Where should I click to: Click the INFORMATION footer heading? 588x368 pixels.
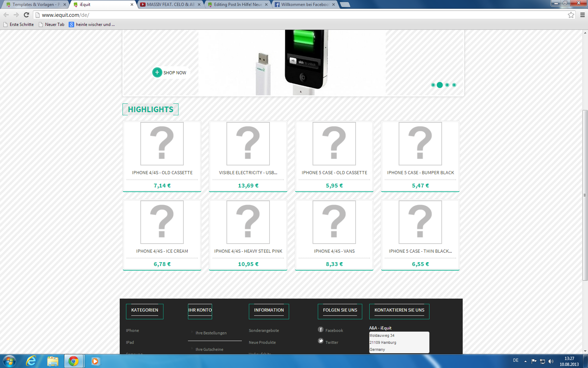point(269,310)
